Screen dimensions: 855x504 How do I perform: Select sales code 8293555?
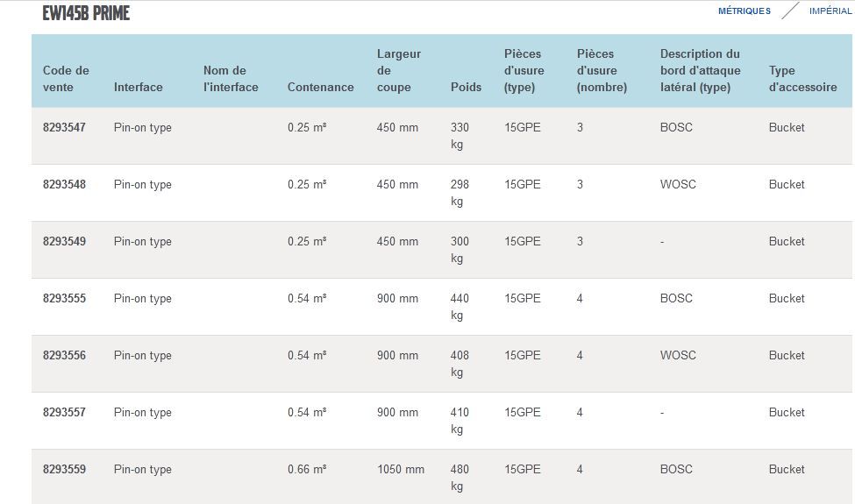tap(64, 299)
